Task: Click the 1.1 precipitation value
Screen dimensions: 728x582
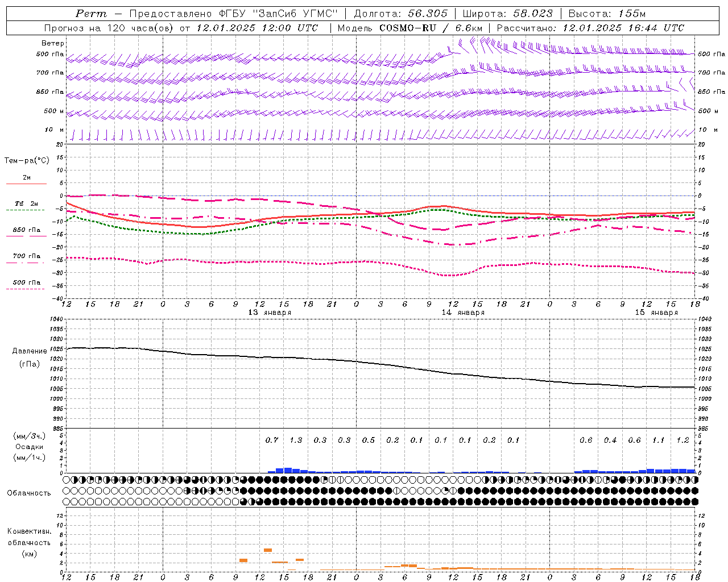Action: point(658,440)
